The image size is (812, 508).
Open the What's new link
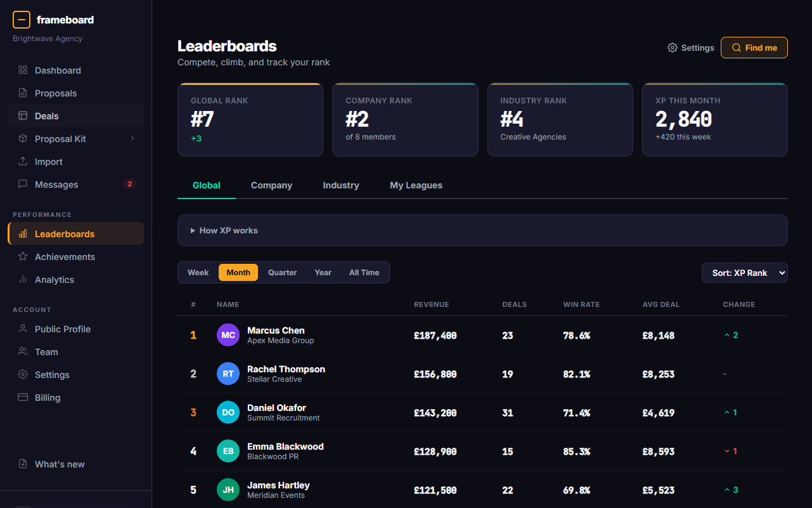(x=76, y=464)
